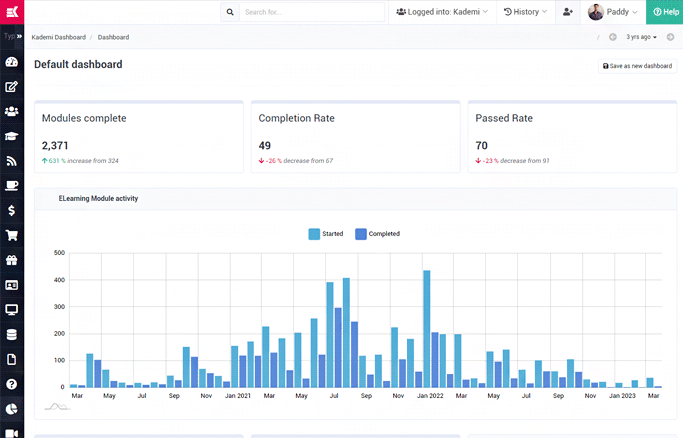Click the previous period arrow icon
The width and height of the screenshot is (683, 438).
coord(612,37)
